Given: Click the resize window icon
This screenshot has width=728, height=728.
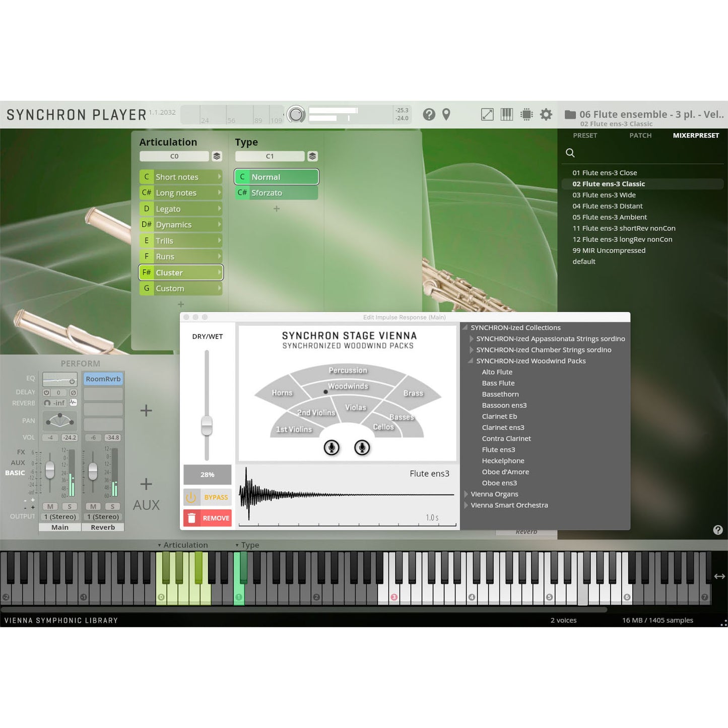Looking at the screenshot, I should (487, 114).
